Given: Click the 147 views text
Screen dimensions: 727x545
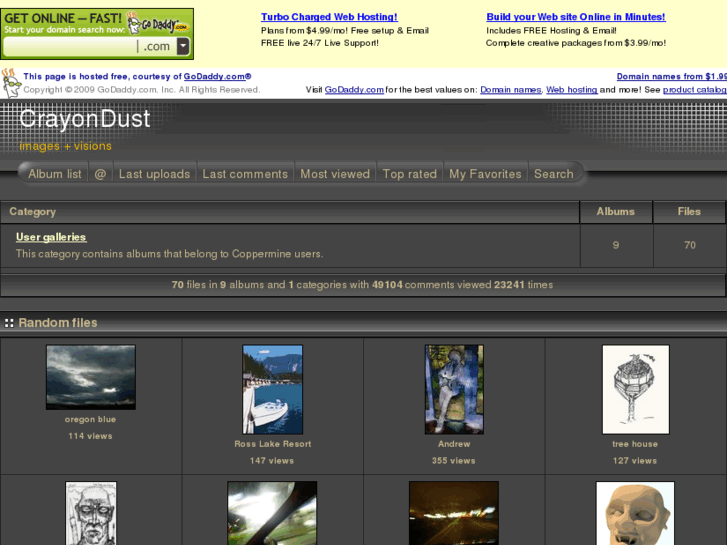Looking at the screenshot, I should (272, 461).
